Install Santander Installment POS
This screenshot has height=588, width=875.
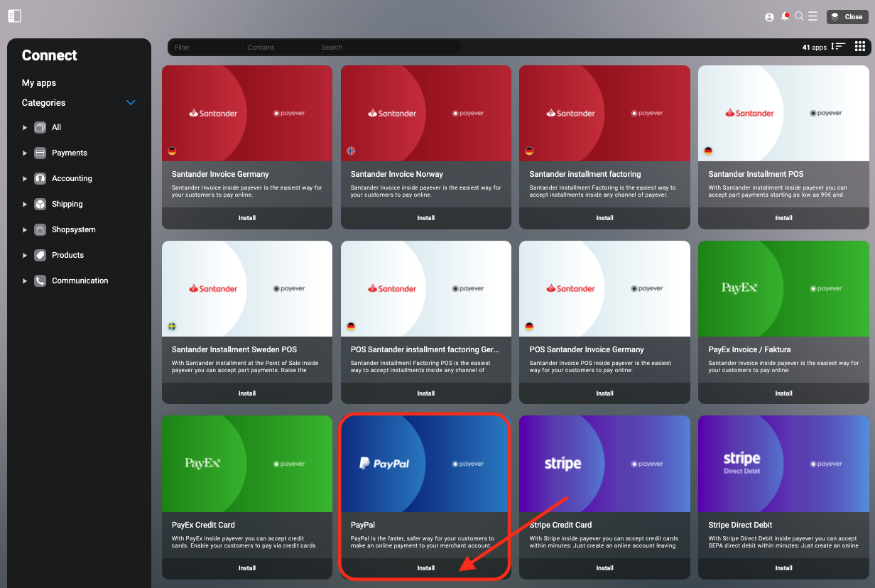click(x=784, y=218)
